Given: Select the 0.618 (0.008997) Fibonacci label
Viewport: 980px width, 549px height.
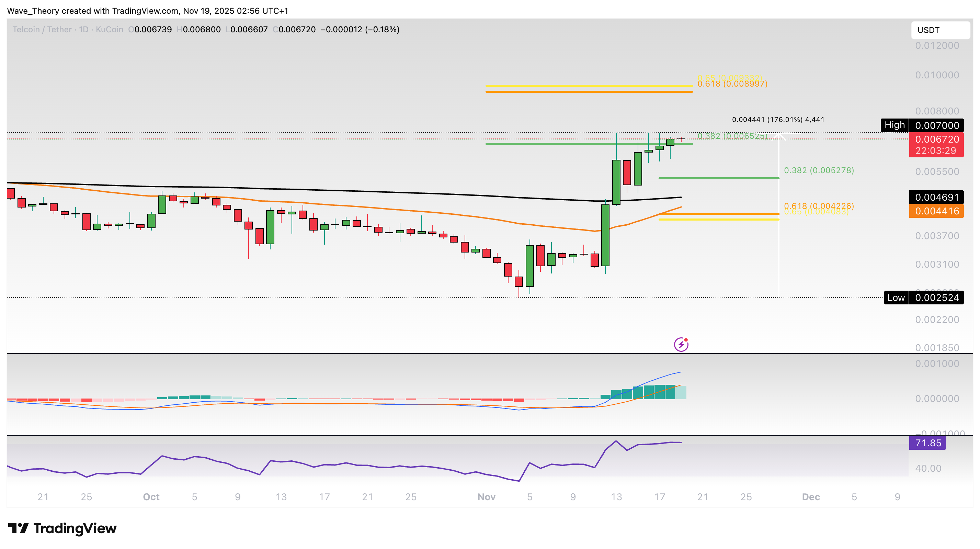Looking at the screenshot, I should tap(732, 84).
